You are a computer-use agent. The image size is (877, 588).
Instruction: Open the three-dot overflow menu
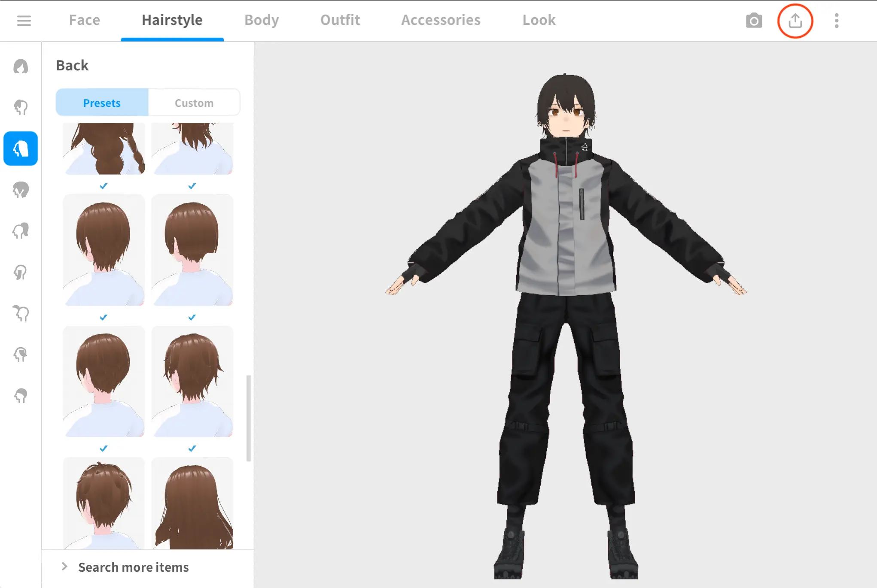pyautogui.click(x=837, y=20)
